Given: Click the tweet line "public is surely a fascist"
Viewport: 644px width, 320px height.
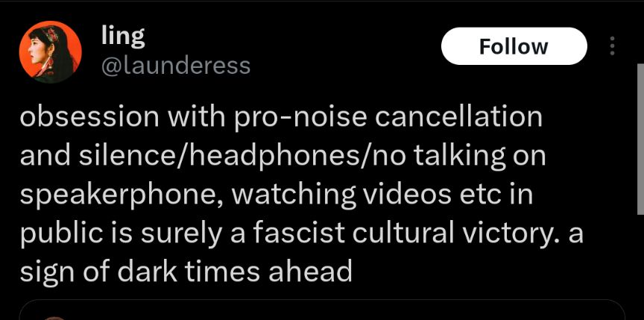Looking at the screenshot, I should [301, 233].
